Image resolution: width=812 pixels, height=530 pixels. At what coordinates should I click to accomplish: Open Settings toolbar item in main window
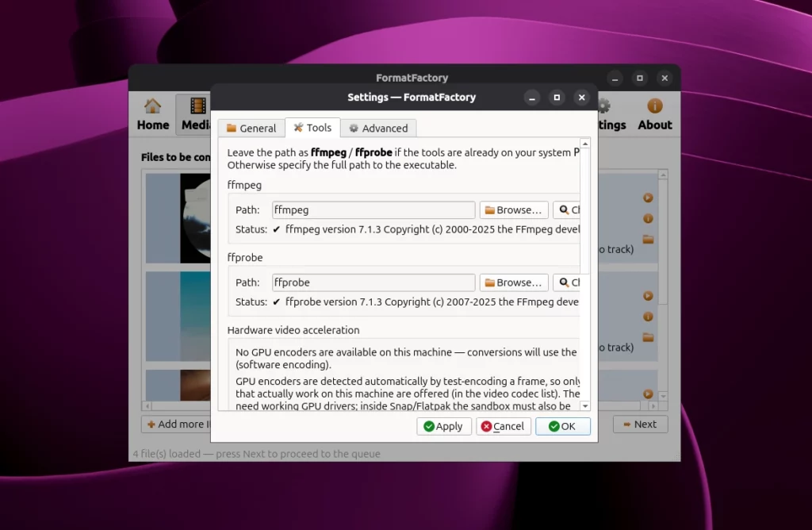pos(612,114)
